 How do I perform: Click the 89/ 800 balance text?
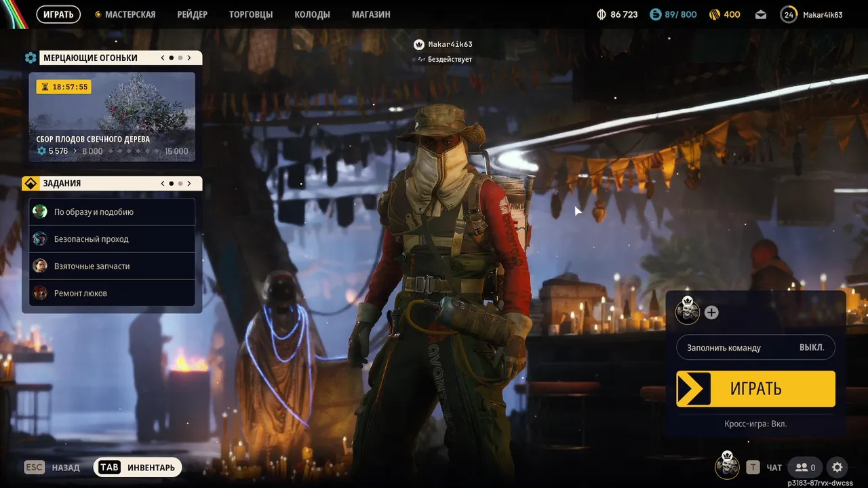point(681,14)
